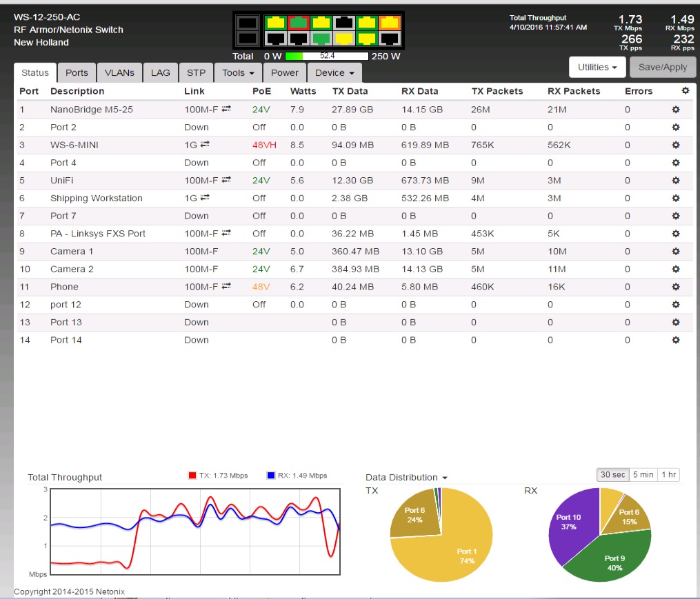Viewport: 700px width, 599px height.
Task: Click gear icon on Camera 1 row
Action: tap(676, 252)
